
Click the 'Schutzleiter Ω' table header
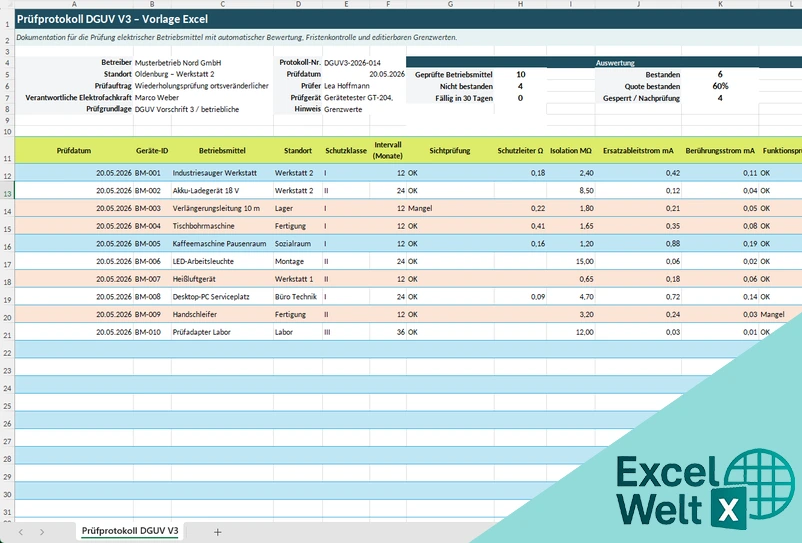[x=520, y=150]
